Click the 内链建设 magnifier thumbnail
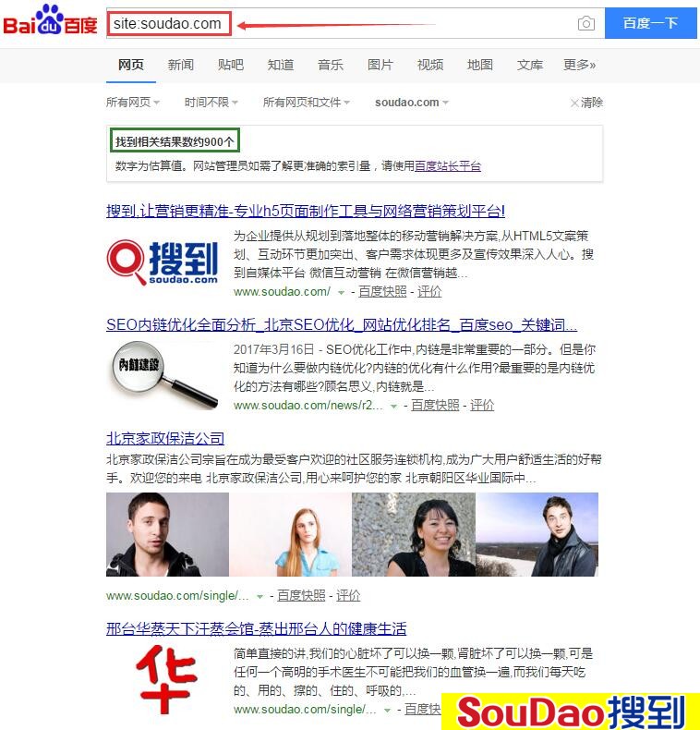Screen dimensions: 700x730 tap(164, 375)
